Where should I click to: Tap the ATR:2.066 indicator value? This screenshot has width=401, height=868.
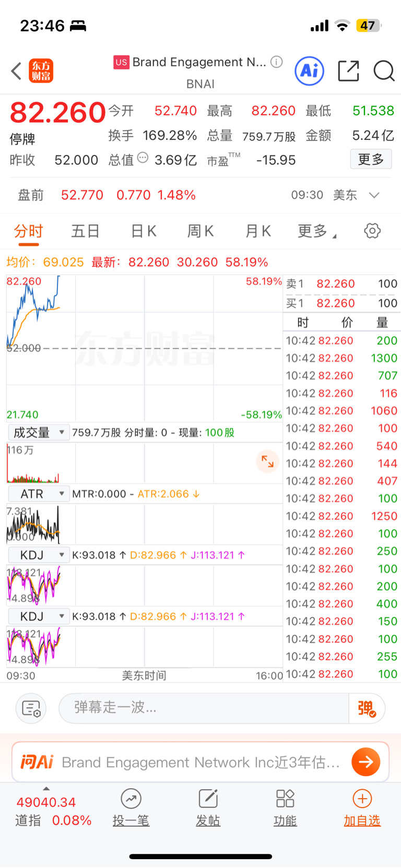pos(168,494)
